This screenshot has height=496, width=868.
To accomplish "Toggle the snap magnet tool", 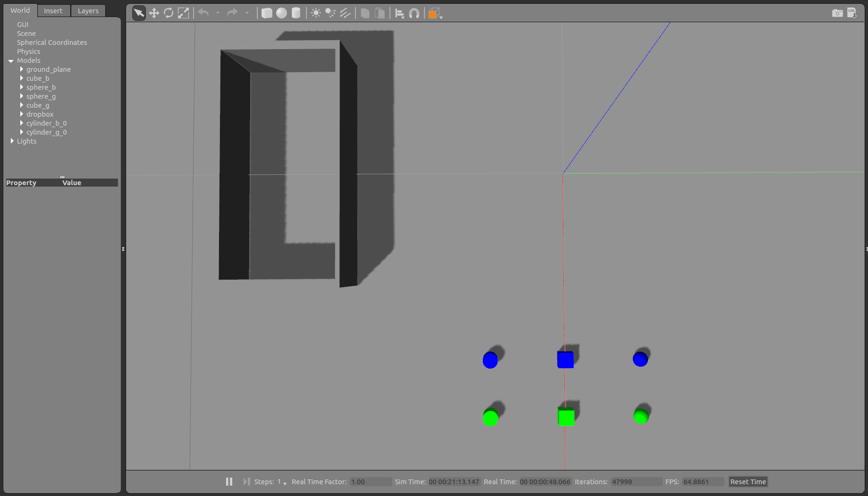I will (414, 13).
